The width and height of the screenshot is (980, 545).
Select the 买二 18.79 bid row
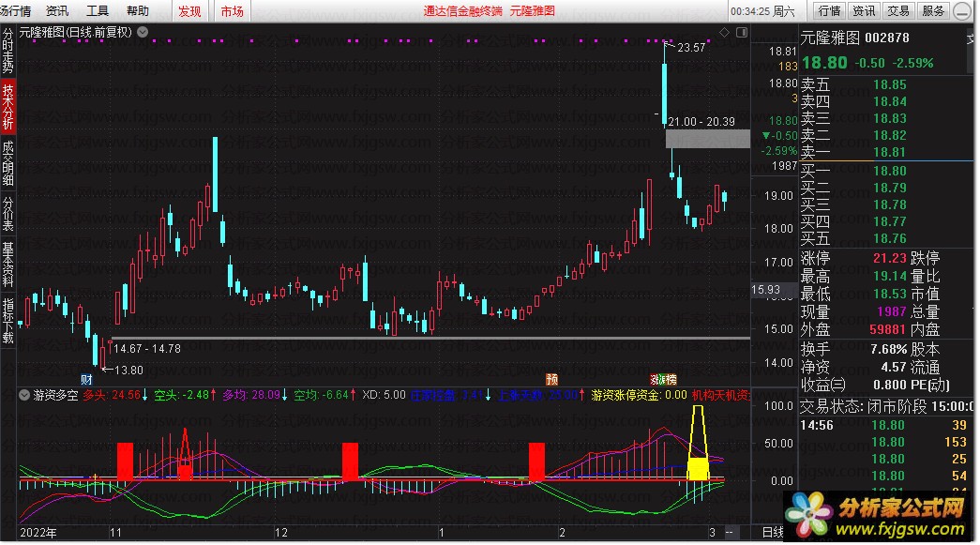tap(886, 188)
